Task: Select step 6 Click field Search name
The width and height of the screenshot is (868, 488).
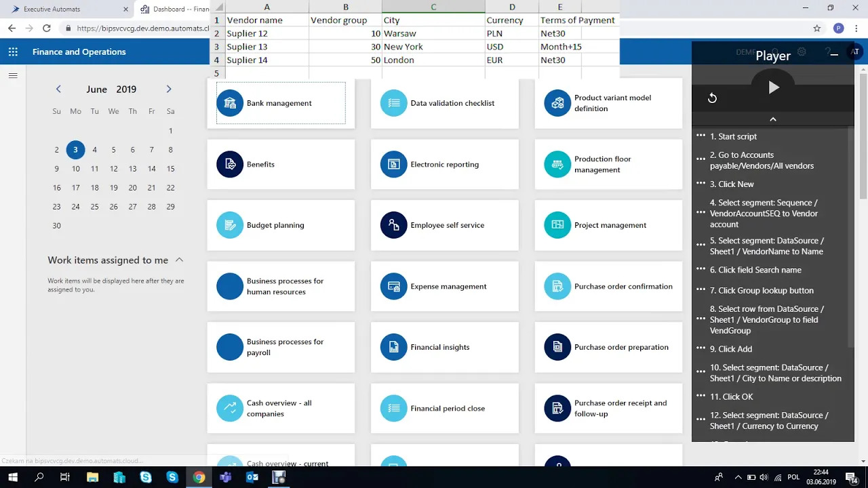Action: [755, 270]
